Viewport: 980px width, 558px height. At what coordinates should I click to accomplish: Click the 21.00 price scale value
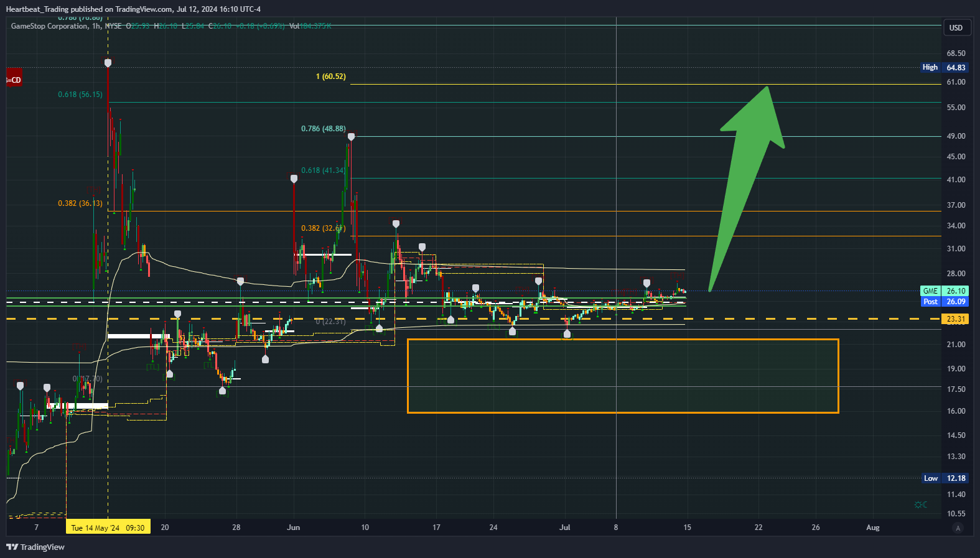tap(956, 345)
